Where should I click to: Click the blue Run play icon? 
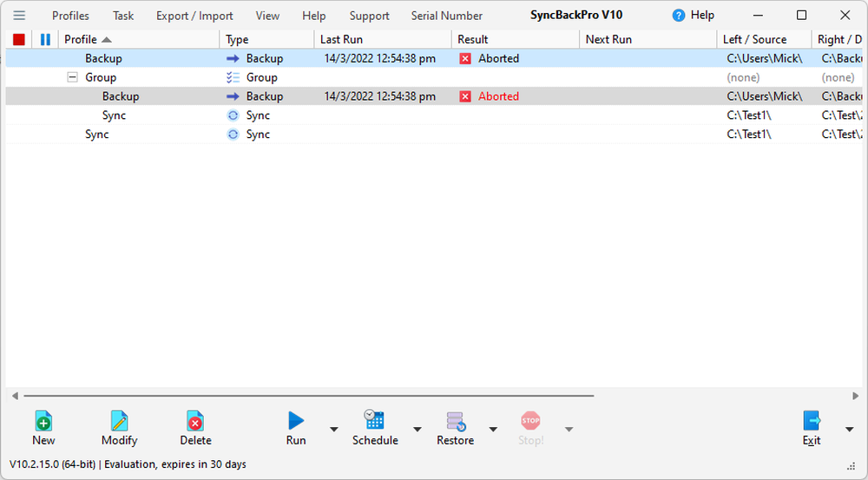(296, 421)
